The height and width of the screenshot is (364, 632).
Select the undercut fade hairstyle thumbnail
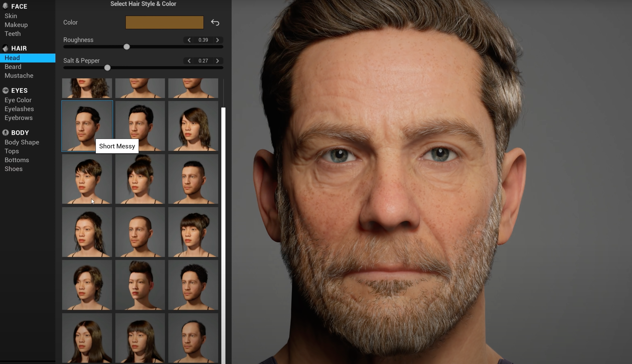193,179
